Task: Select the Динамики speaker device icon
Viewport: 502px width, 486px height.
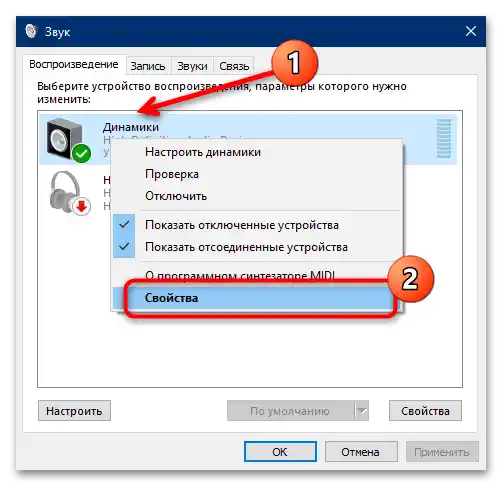Action: [65, 138]
